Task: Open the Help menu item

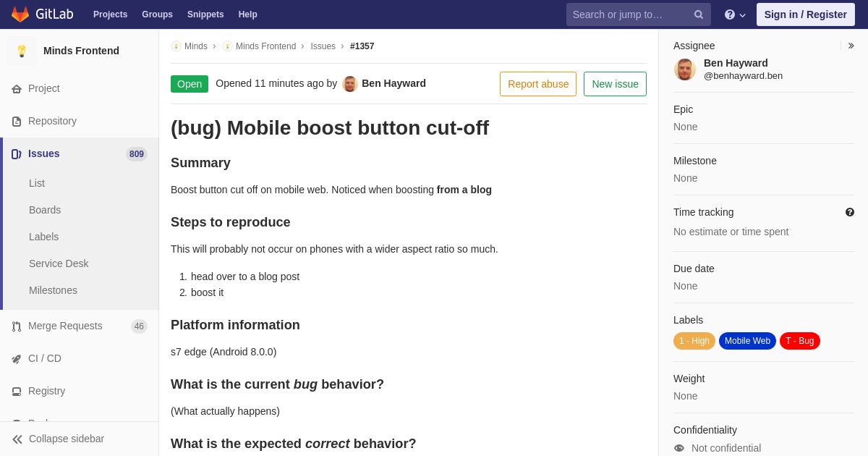Action: point(248,14)
